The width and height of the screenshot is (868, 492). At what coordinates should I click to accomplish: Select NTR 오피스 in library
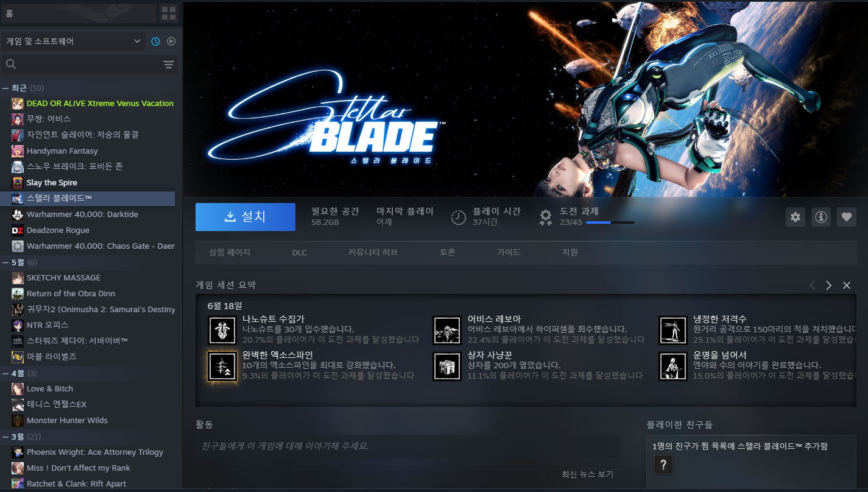coord(48,325)
